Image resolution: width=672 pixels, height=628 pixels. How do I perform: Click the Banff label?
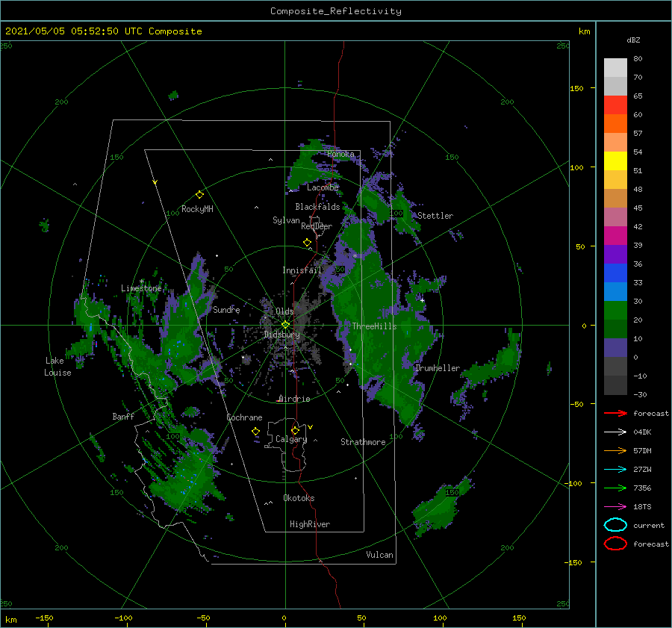tap(123, 416)
